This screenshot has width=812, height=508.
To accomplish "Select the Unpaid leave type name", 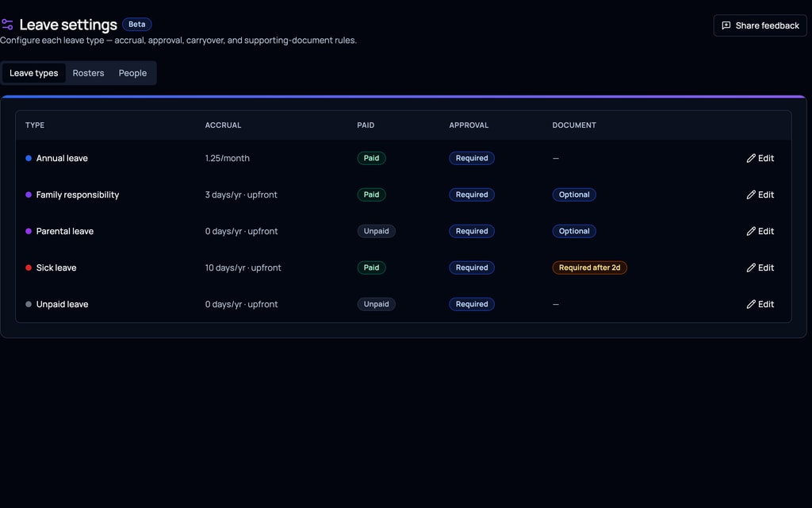I will coord(62,304).
